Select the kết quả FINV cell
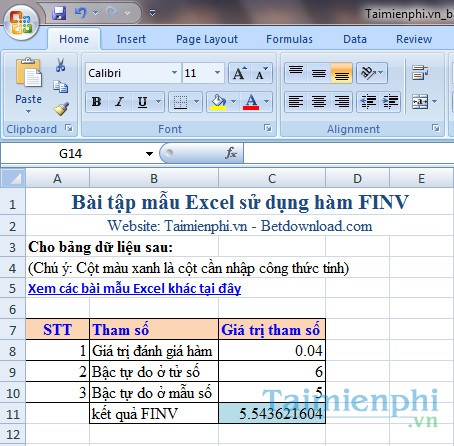Screen dimensions: 454x446 click(x=154, y=413)
